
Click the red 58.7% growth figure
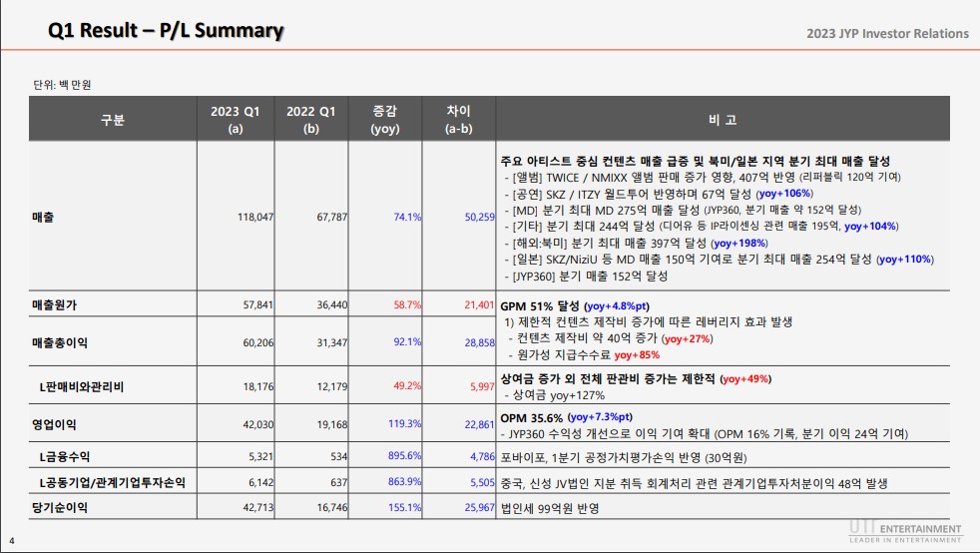pyautogui.click(x=407, y=304)
